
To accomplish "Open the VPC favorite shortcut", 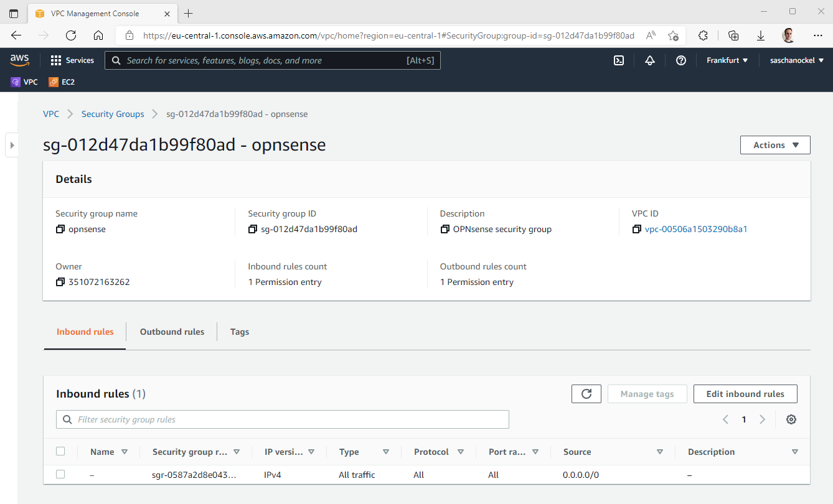I will (x=24, y=82).
